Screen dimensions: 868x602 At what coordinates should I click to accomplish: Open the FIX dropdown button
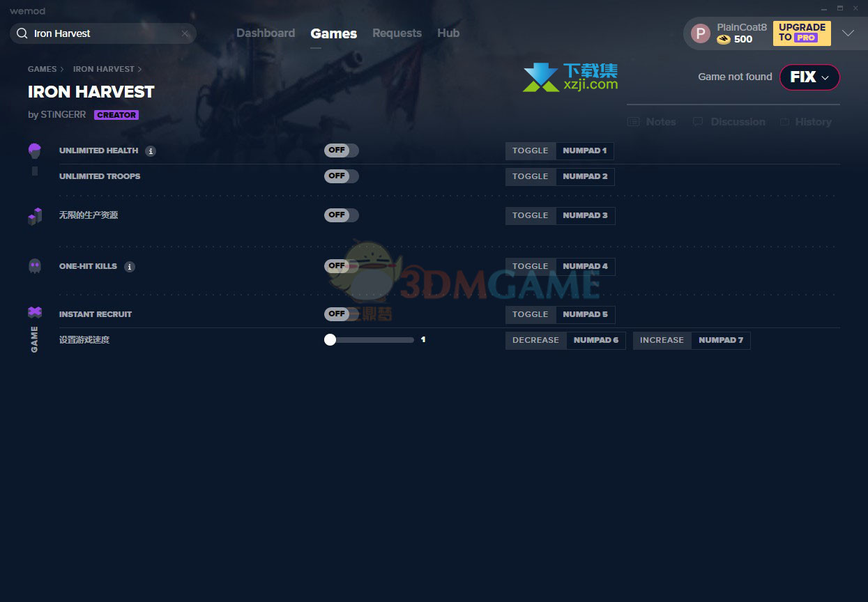[x=809, y=77]
